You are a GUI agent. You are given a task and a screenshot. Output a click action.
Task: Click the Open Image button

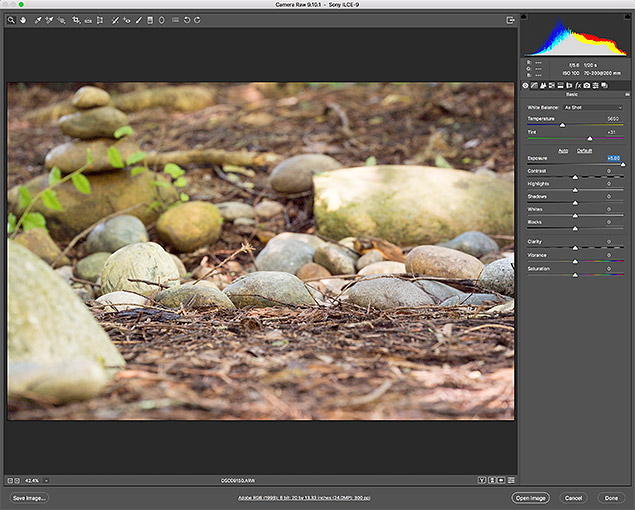pos(529,497)
